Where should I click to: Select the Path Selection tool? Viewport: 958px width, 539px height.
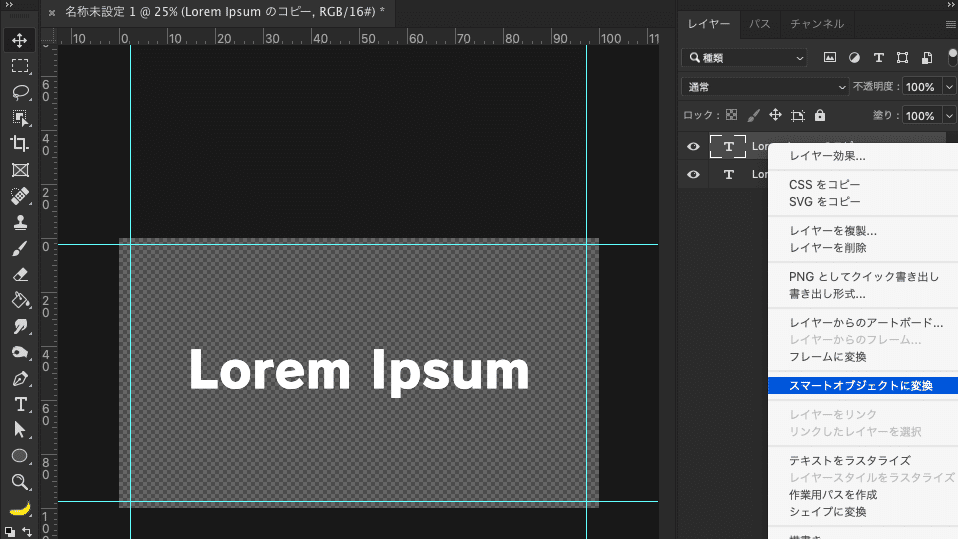[20, 430]
